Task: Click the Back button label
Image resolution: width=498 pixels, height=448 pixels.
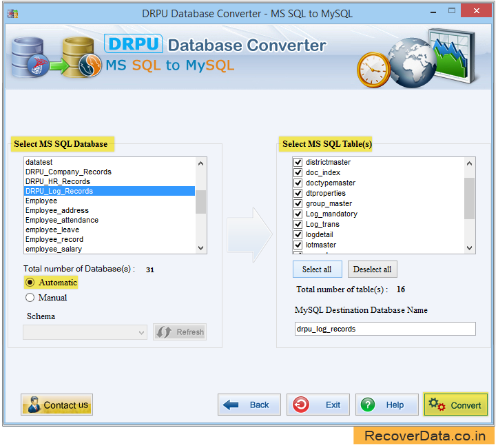Action: point(259,405)
